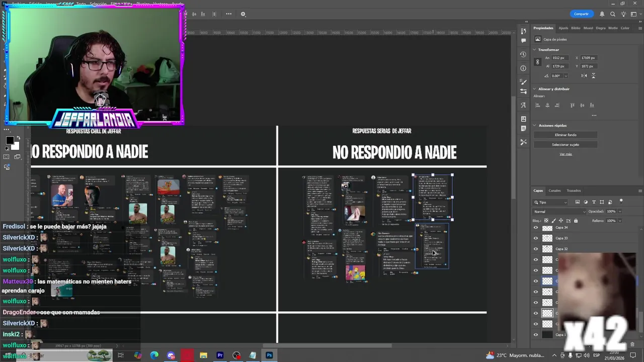This screenshot has width=644, height=362.
Task: Collapse the Acciones rápidas section
Action: point(535,126)
